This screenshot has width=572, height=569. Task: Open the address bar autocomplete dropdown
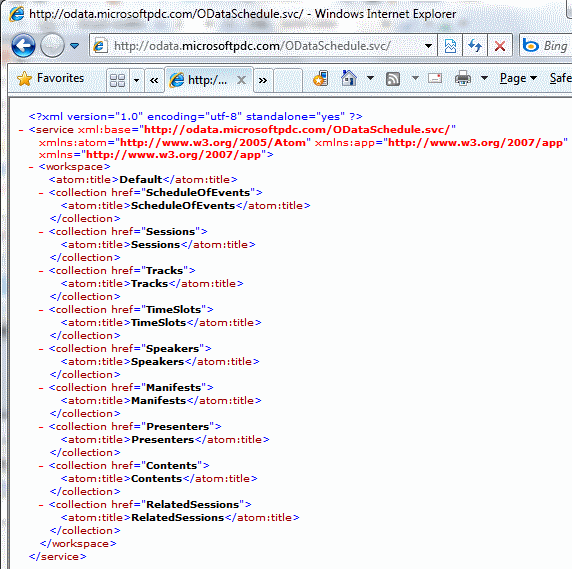point(429,46)
